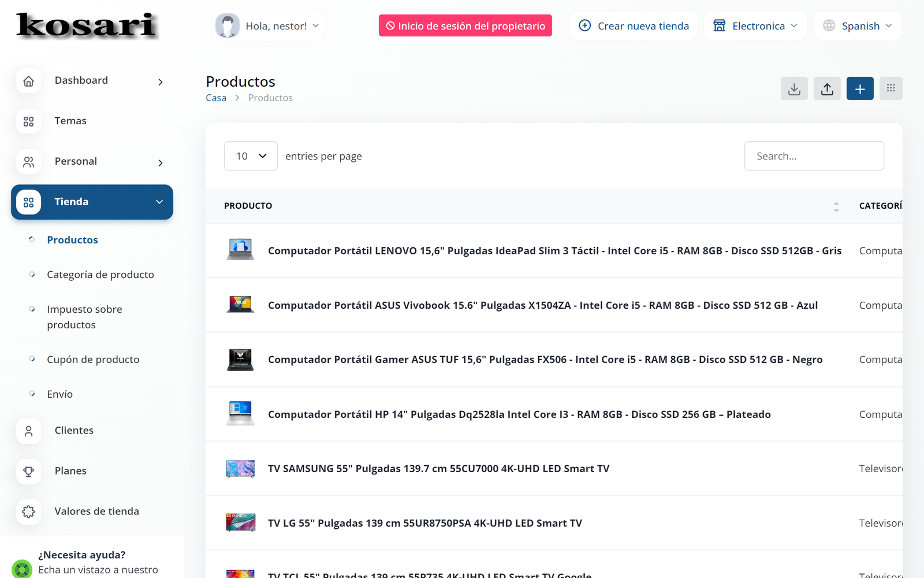Open the entries per page dropdown
The width and height of the screenshot is (924, 578).
coord(251,156)
